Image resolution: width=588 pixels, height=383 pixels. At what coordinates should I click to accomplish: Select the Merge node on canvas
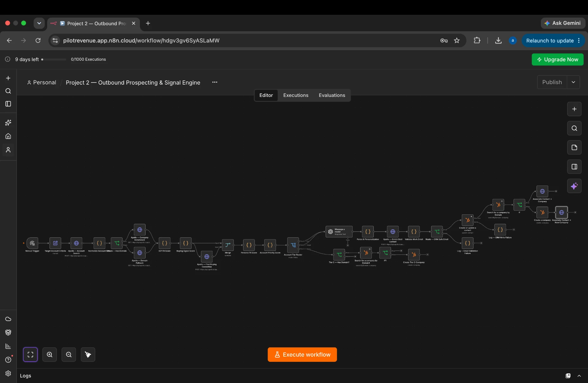(x=228, y=245)
